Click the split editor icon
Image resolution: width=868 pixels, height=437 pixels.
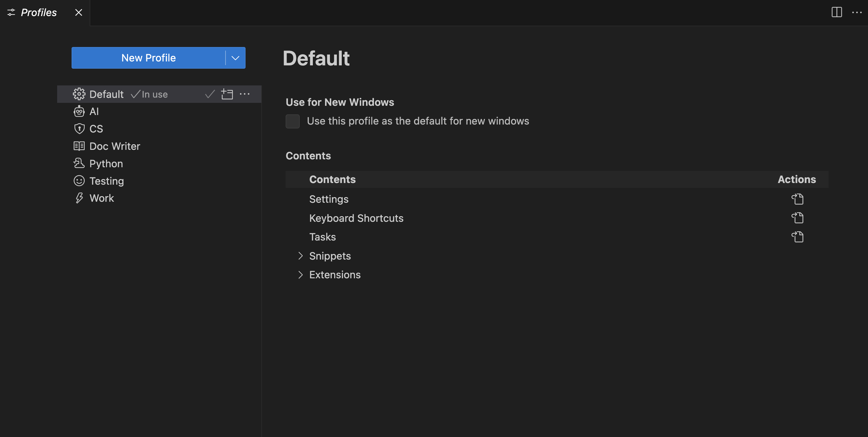[x=837, y=12]
